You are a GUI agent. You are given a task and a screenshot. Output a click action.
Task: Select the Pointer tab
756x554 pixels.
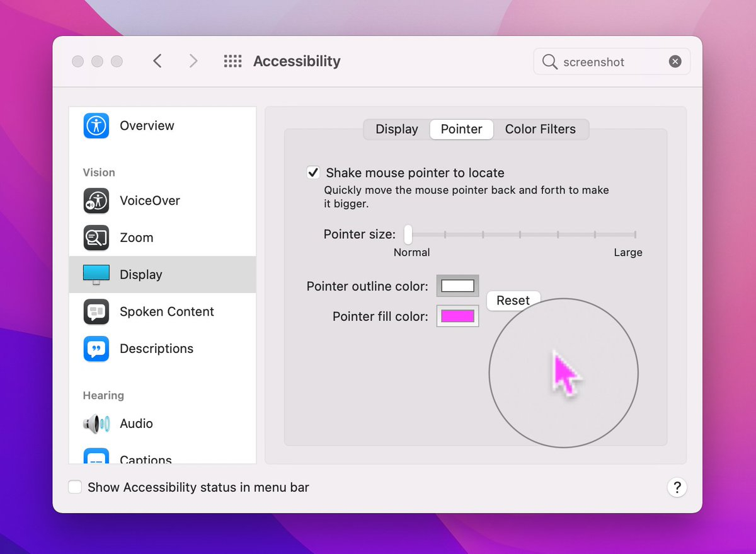coord(461,129)
